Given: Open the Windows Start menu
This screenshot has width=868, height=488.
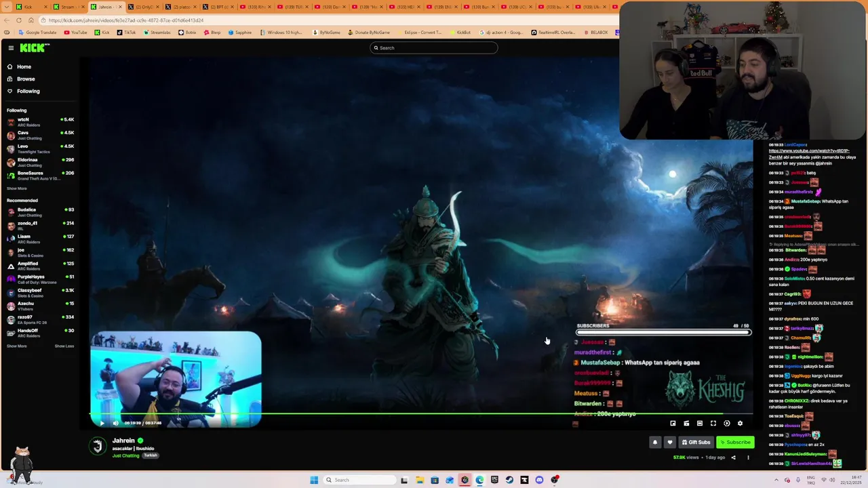Looking at the screenshot, I should point(314,480).
